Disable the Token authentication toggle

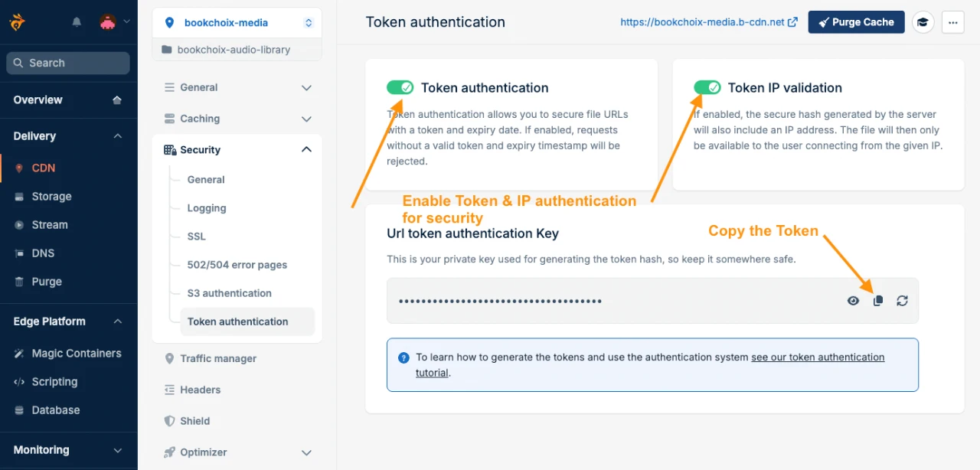coord(400,87)
